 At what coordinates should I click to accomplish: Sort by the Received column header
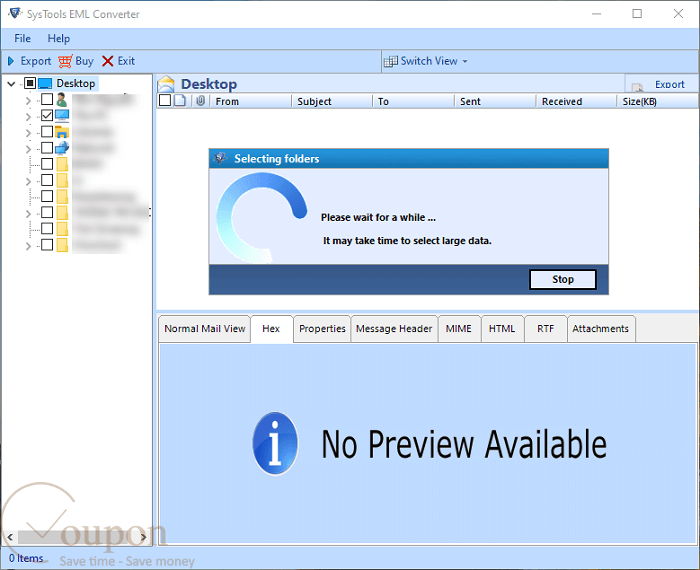pos(576,101)
